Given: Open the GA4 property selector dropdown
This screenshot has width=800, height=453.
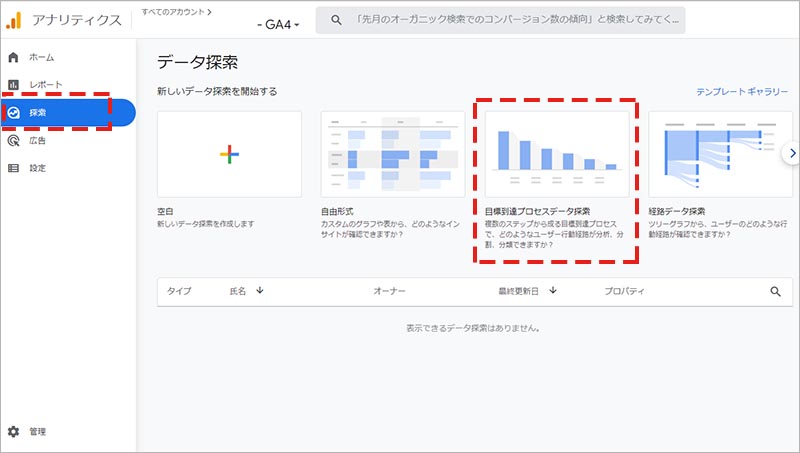Looking at the screenshot, I should [x=280, y=23].
